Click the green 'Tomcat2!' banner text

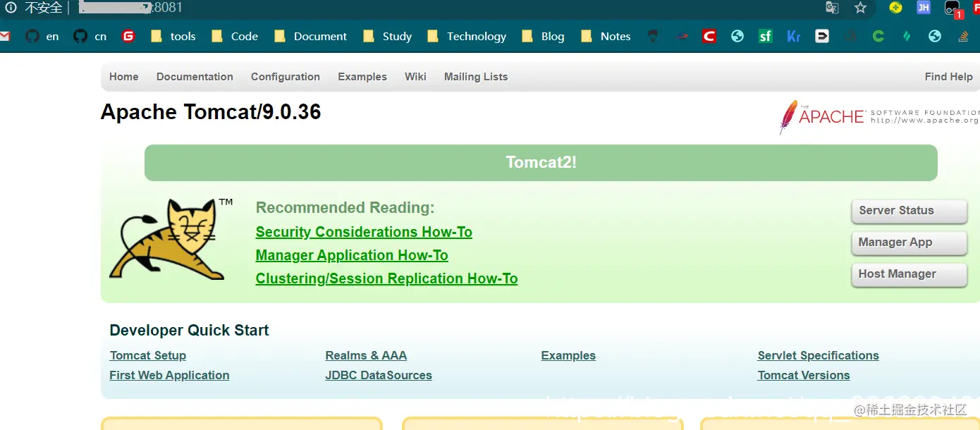pyautogui.click(x=541, y=163)
